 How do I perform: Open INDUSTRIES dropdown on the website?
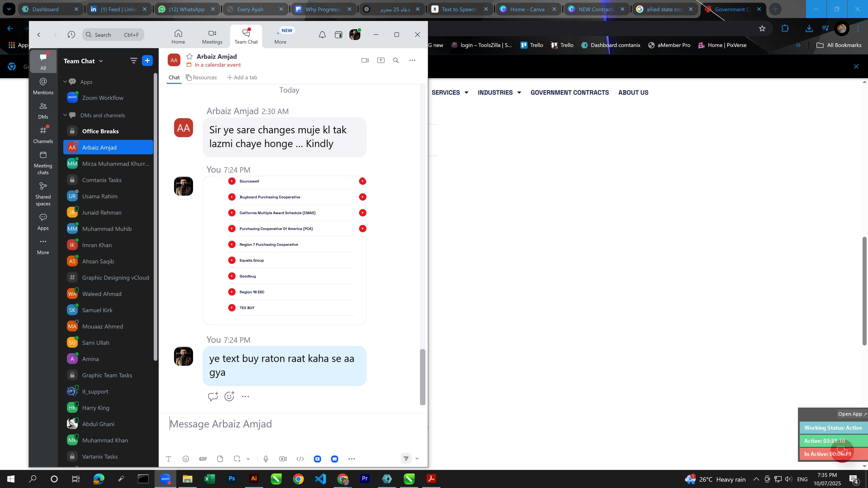(x=499, y=92)
